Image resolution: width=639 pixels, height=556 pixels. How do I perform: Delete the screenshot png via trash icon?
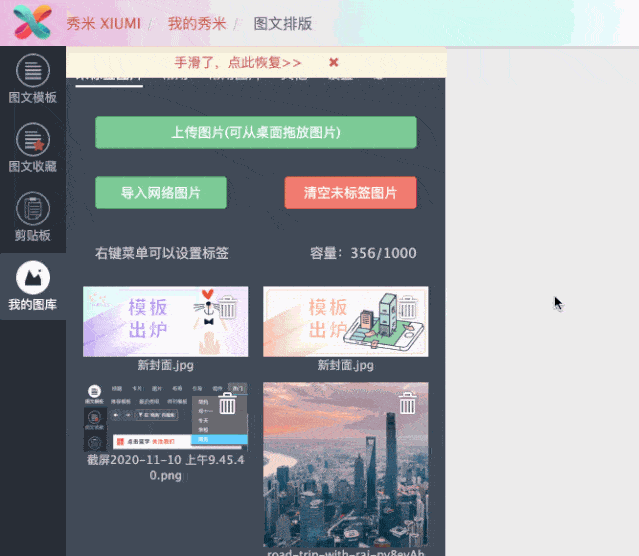(x=227, y=404)
